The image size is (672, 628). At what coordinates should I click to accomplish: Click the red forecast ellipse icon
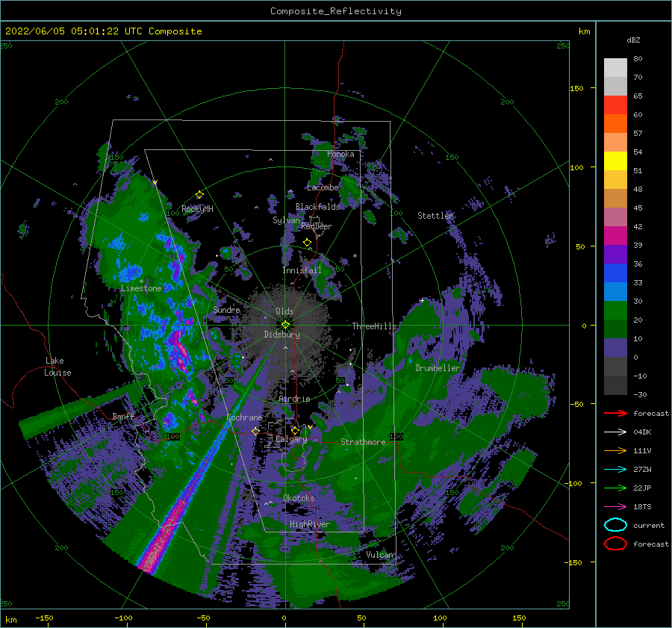point(615,544)
